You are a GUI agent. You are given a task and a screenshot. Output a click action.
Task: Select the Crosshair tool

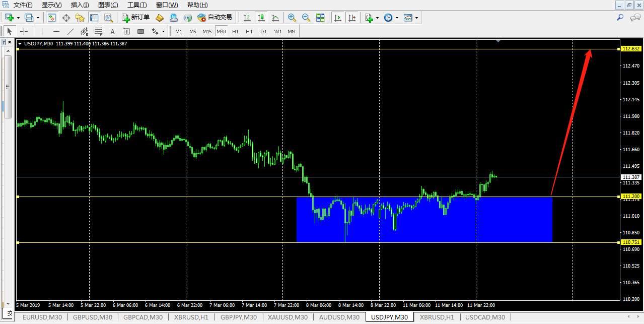pos(24,31)
